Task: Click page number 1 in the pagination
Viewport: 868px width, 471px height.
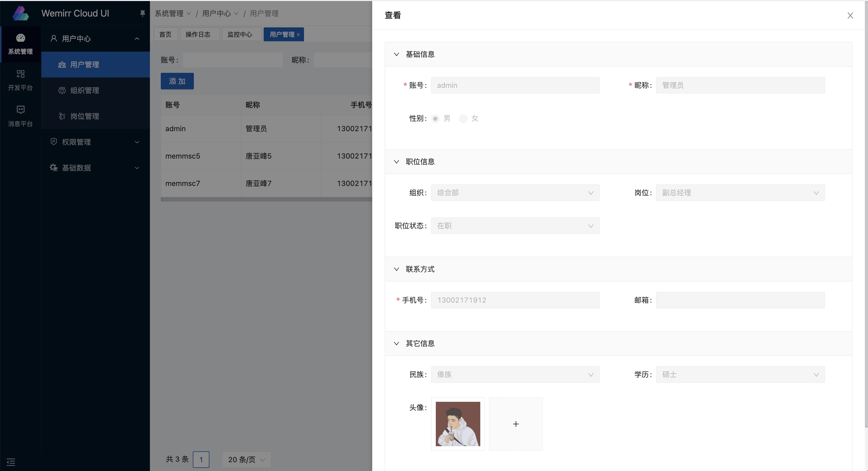Action: (x=201, y=459)
